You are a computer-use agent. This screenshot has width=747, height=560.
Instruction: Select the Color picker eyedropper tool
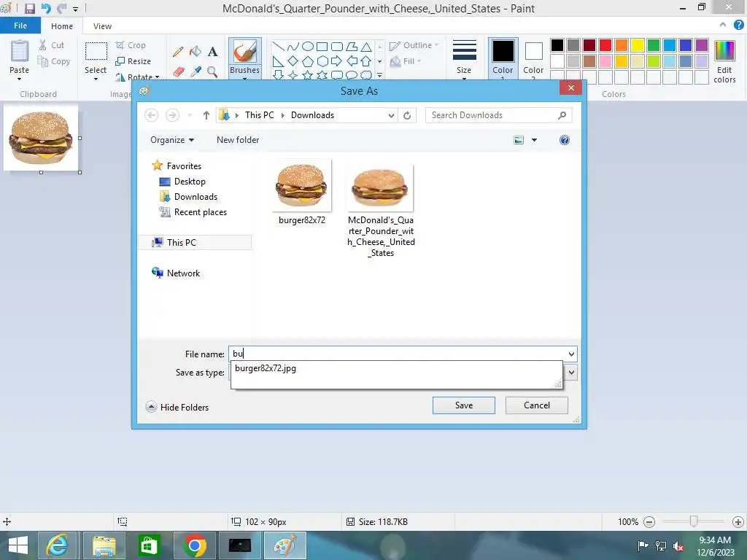[196, 71]
